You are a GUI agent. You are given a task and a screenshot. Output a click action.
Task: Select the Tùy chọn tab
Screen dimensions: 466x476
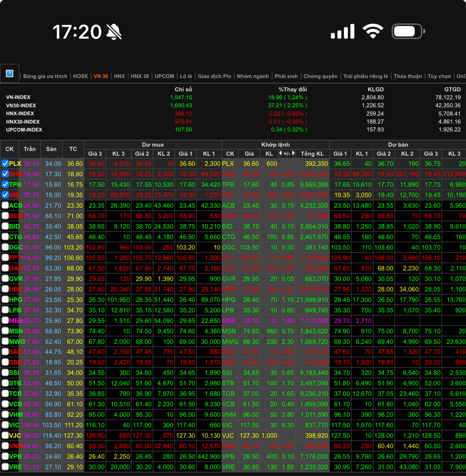439,76
